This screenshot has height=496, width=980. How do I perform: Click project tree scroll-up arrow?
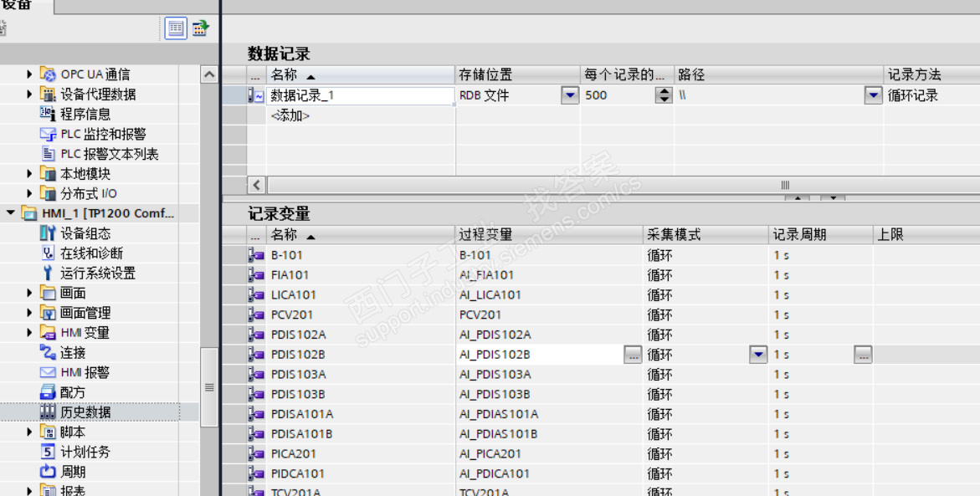pyautogui.click(x=209, y=75)
